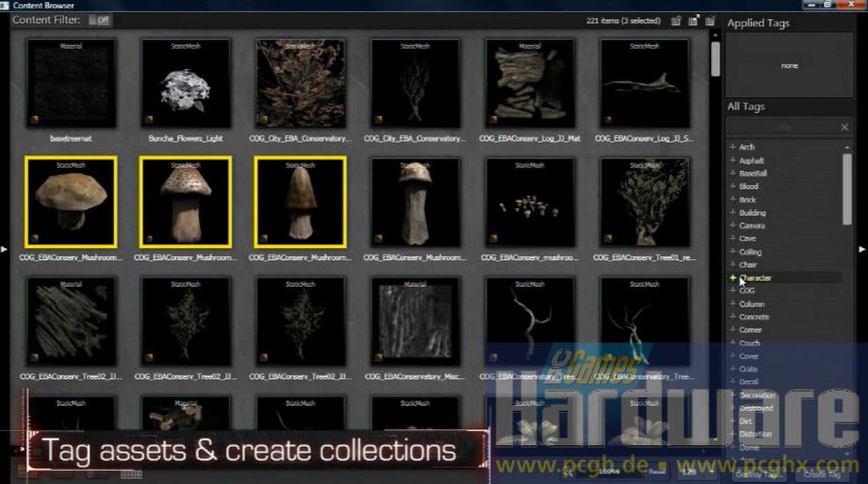Image resolution: width=868 pixels, height=484 pixels.
Task: Click the plus icon beside Concrete tag
Action: pos(732,317)
